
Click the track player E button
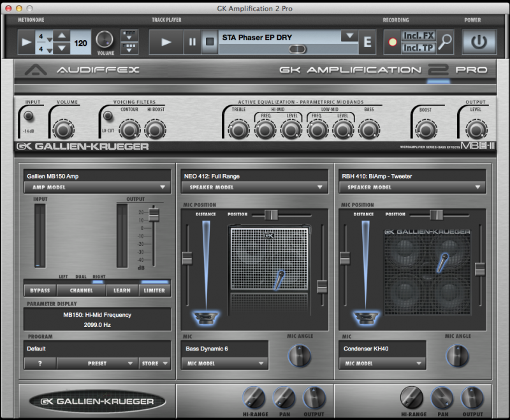[x=367, y=42]
